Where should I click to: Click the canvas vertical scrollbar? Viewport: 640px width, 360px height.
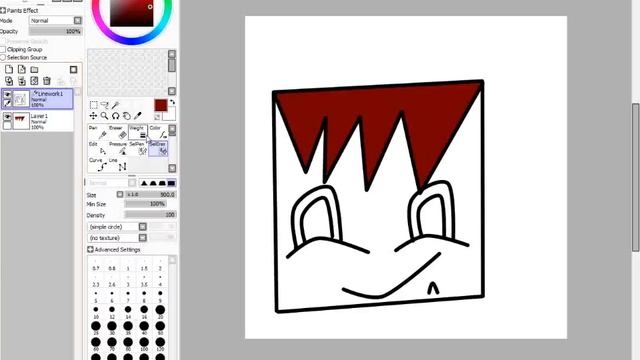click(636, 178)
